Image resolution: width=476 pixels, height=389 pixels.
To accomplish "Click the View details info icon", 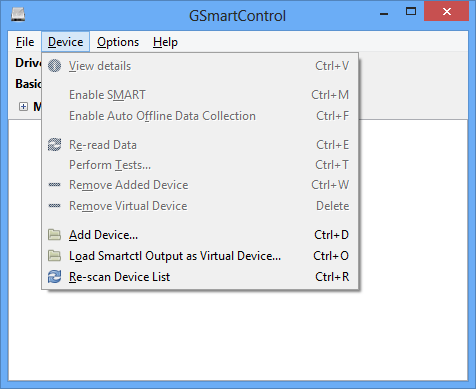I will (x=54, y=66).
